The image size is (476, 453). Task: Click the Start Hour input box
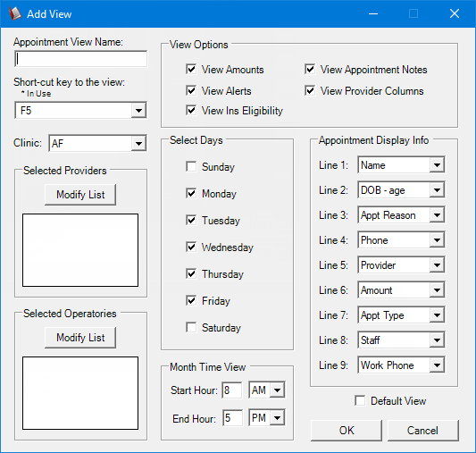tap(232, 390)
